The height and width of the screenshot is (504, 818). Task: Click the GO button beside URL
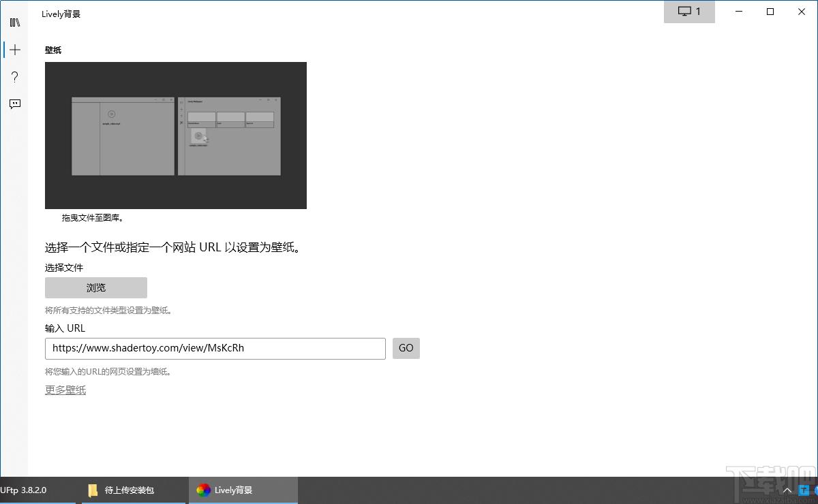pos(406,348)
